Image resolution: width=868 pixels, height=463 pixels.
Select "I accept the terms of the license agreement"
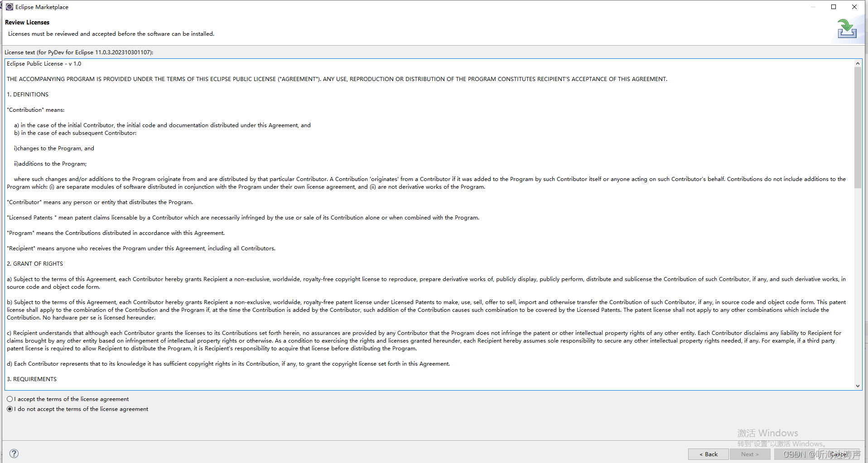pos(68,399)
